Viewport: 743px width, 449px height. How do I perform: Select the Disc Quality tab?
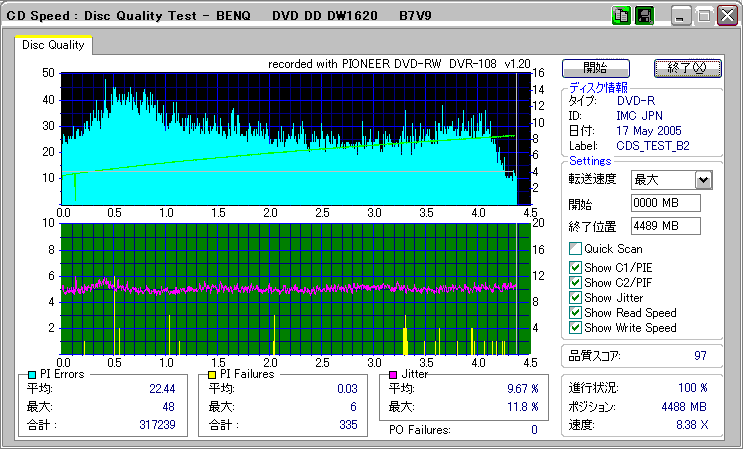(x=54, y=45)
